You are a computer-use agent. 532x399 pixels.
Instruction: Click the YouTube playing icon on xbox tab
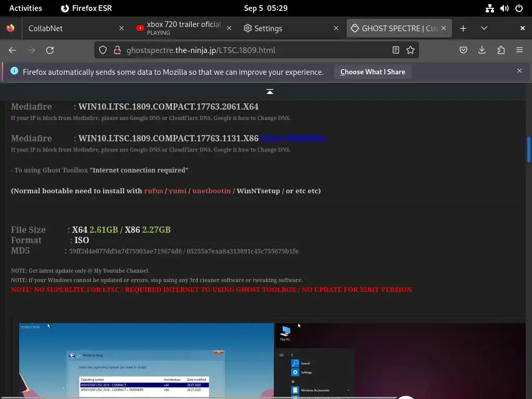pos(140,28)
